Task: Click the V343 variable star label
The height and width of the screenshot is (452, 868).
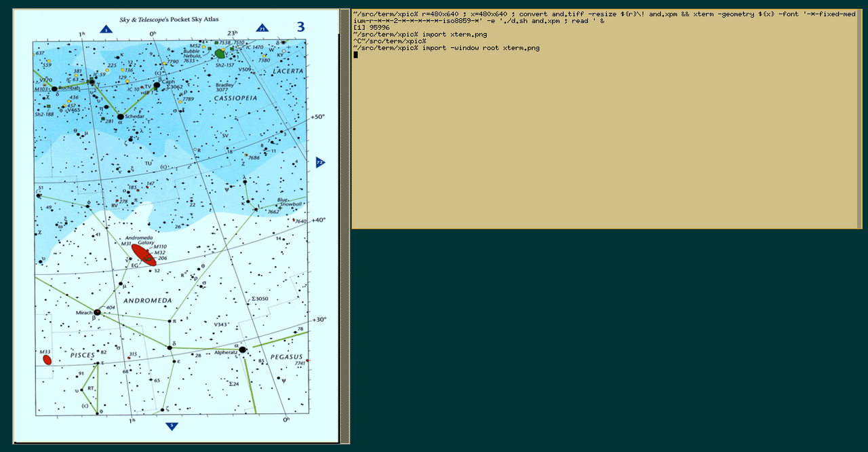Action: point(221,324)
